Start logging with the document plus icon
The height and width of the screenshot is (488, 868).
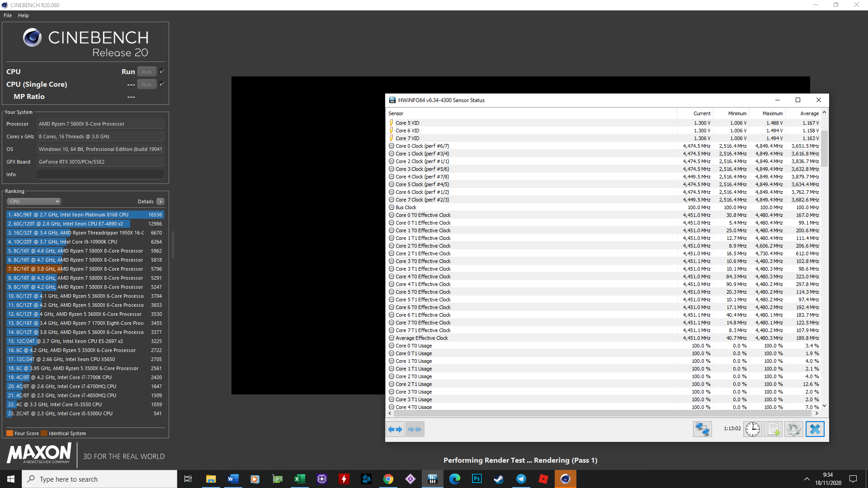pos(773,429)
